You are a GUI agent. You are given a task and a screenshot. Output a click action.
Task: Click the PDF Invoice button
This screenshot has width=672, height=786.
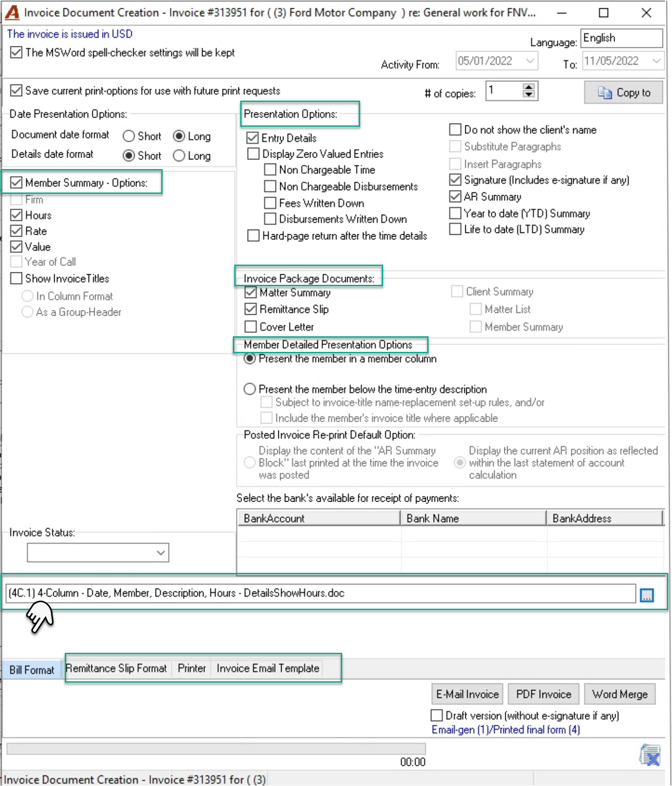tap(543, 694)
